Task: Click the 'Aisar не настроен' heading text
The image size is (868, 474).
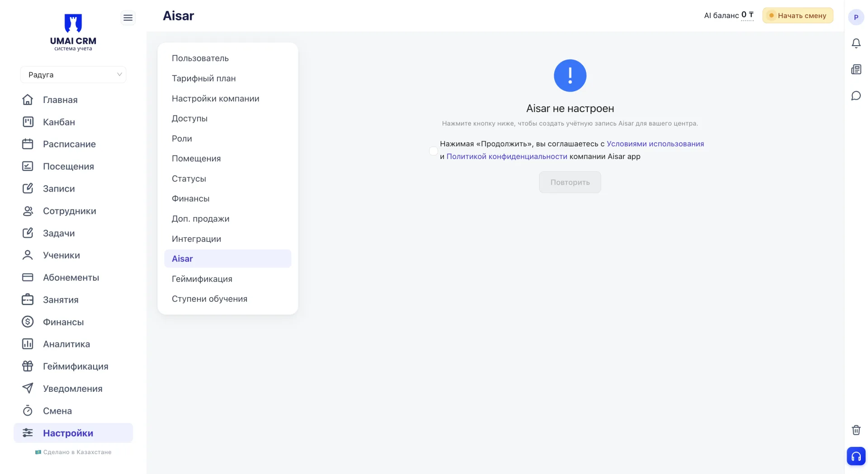Action: click(x=570, y=108)
